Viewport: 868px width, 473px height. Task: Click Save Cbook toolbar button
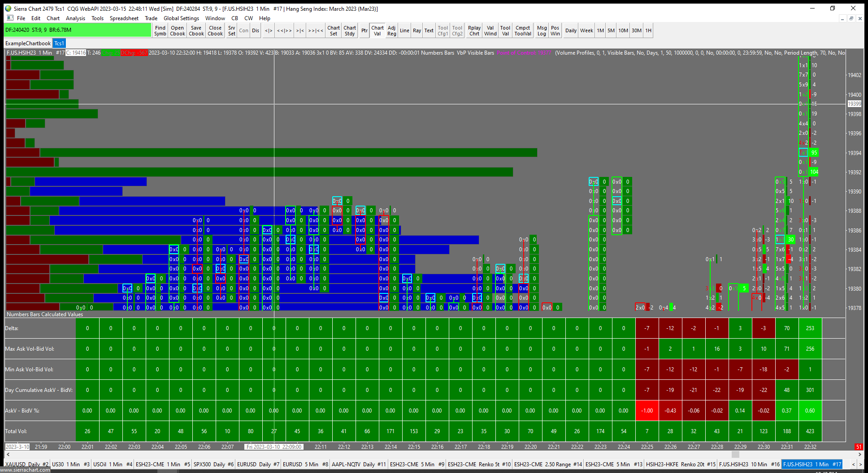coord(196,30)
